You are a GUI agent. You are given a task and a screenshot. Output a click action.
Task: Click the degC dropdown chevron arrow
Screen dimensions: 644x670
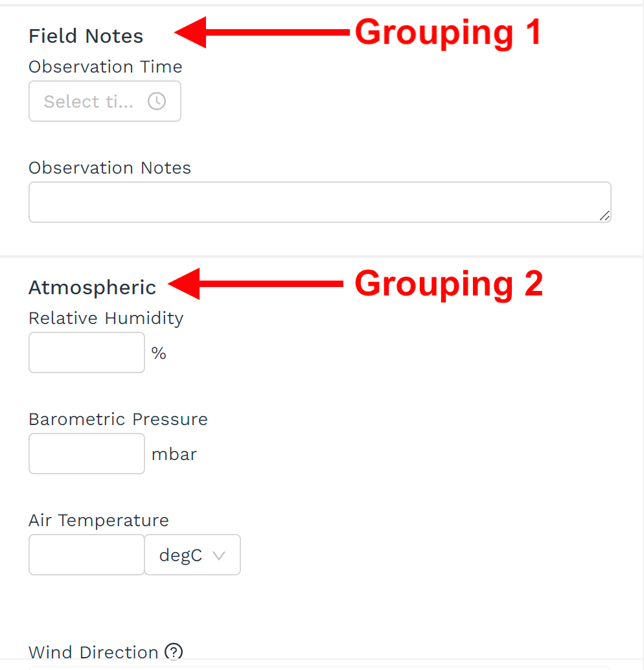[x=219, y=555]
